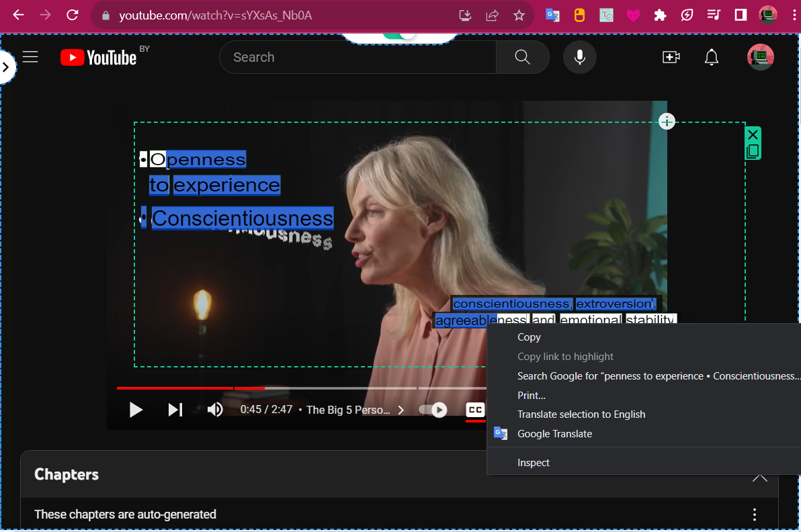Open the Google Translate extension icon
Screen dimensions: 801x532
point(553,15)
